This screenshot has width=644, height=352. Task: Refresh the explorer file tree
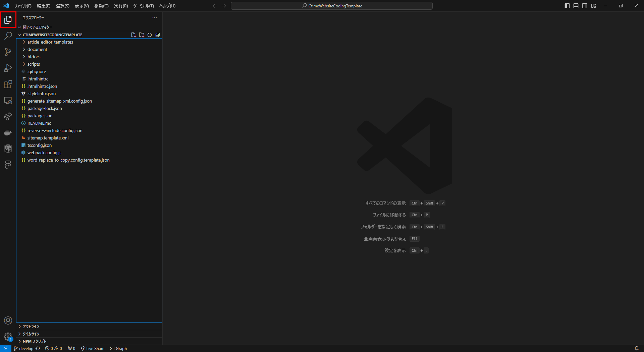click(x=150, y=35)
